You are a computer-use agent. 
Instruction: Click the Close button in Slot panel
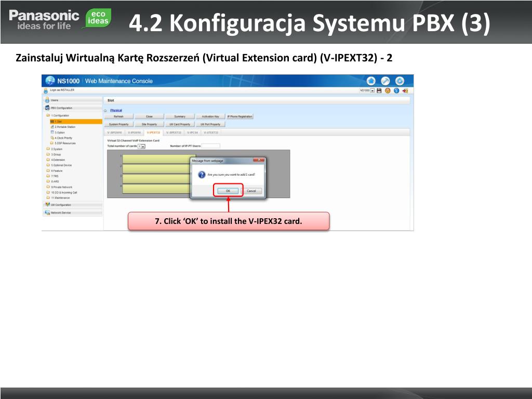click(x=149, y=116)
